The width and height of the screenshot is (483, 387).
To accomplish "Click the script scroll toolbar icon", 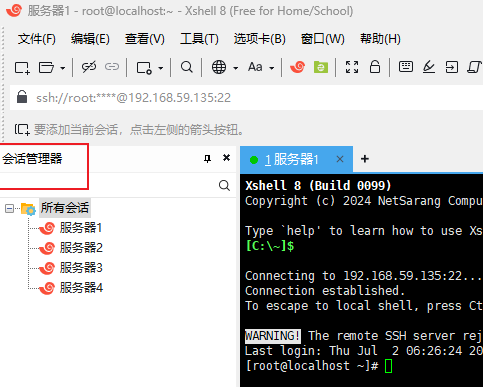I will click(475, 67).
